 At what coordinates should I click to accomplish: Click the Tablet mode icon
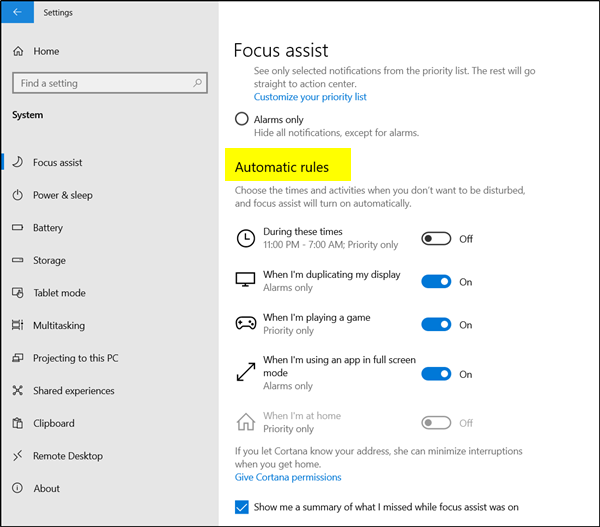click(x=18, y=293)
